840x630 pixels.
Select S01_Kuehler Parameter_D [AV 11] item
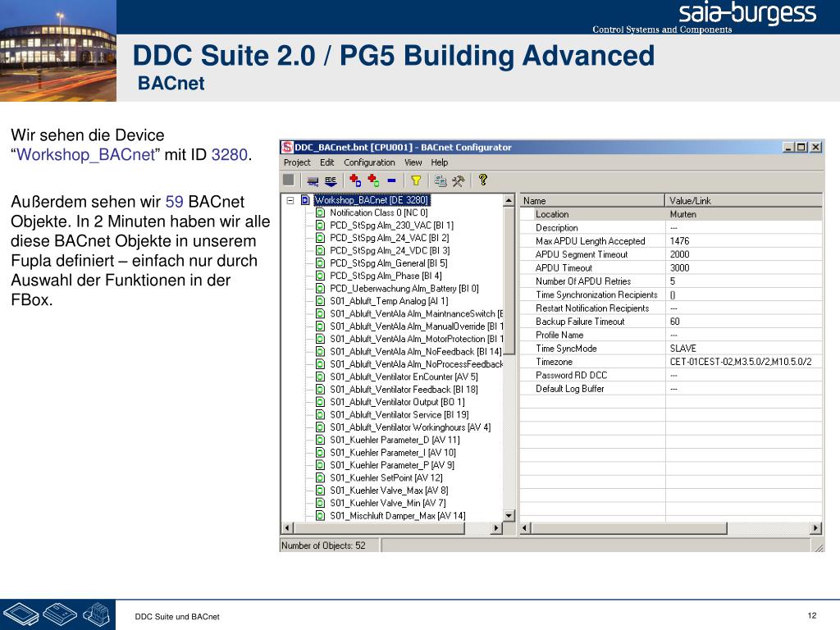[395, 440]
